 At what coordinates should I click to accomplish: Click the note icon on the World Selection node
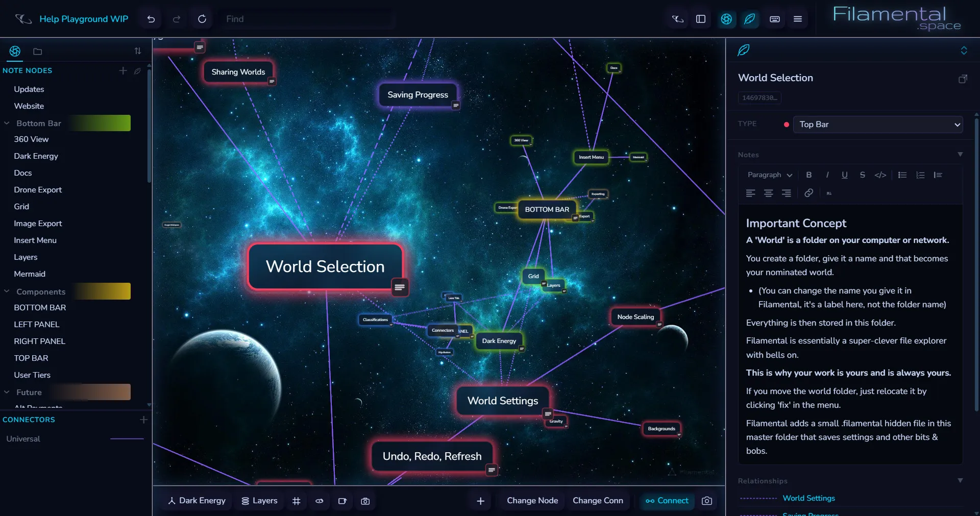tap(400, 287)
